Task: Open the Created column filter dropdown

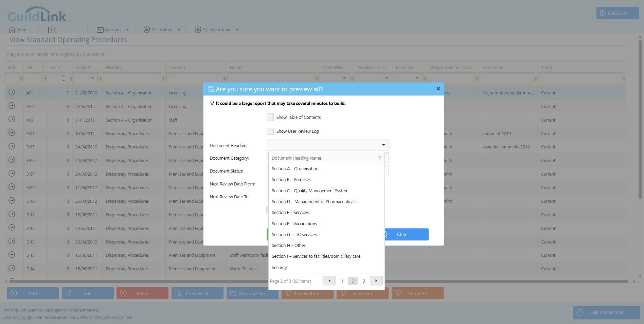Action: [x=92, y=78]
